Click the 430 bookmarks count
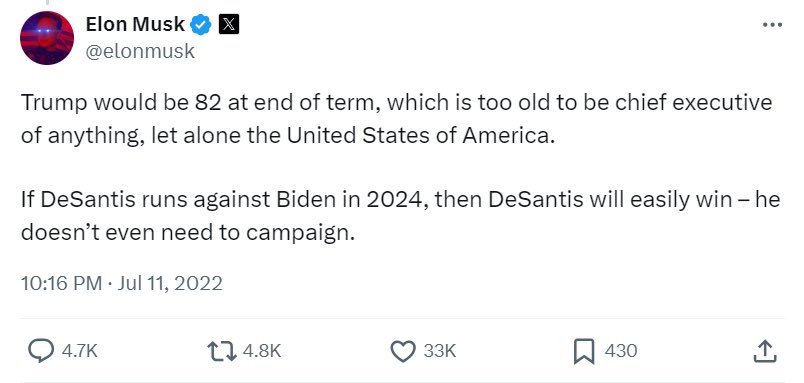 click(x=621, y=351)
